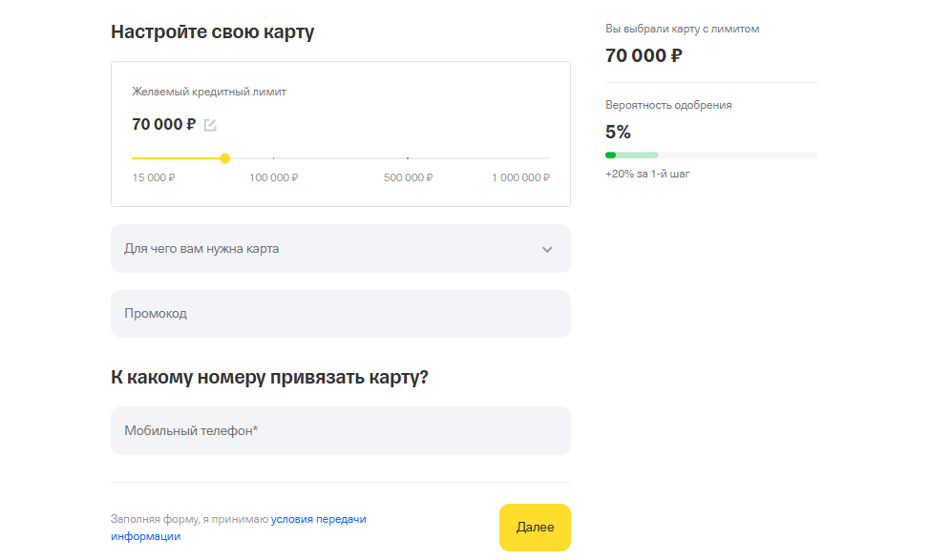This screenshot has width=930, height=560.
Task: Click the Мобильный телефон input field
Action: coord(340,431)
